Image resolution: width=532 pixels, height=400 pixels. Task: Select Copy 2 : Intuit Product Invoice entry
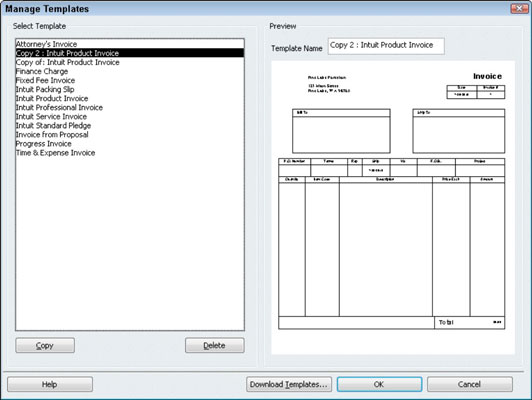(x=130, y=53)
